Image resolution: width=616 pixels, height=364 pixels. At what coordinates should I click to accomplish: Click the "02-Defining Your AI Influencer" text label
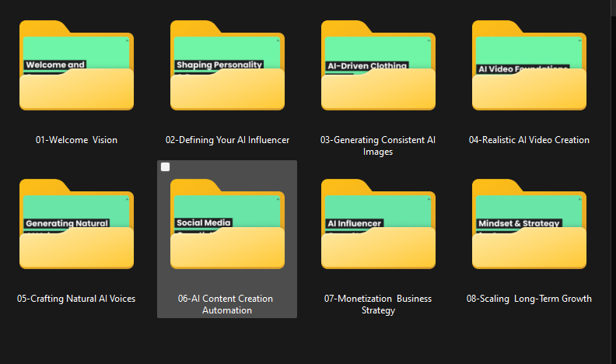(227, 140)
